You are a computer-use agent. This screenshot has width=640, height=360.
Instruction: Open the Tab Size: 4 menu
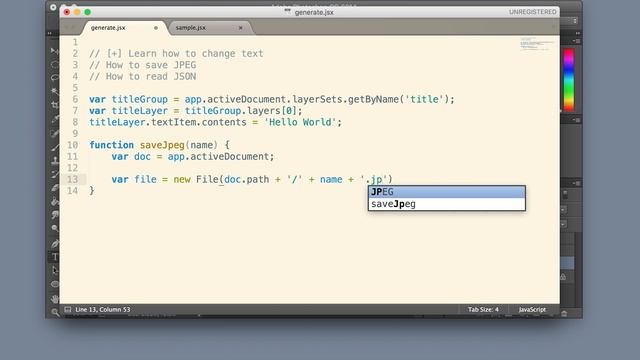tap(483, 309)
